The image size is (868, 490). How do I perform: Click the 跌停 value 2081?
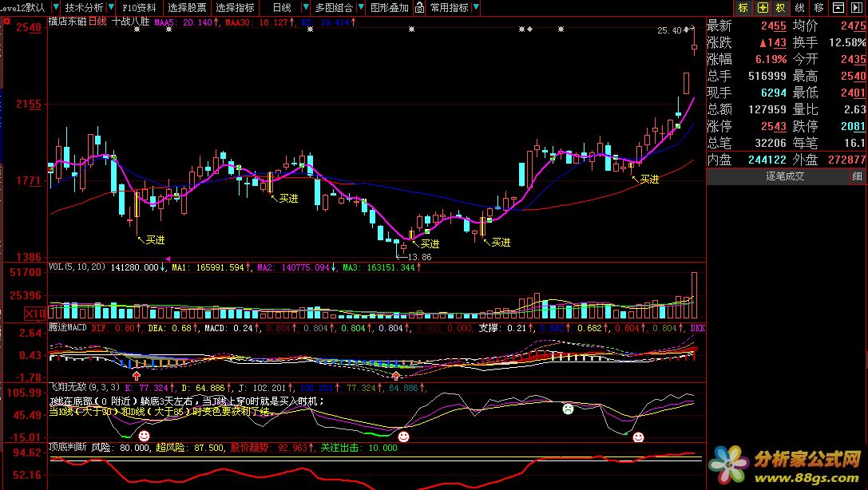pos(853,126)
